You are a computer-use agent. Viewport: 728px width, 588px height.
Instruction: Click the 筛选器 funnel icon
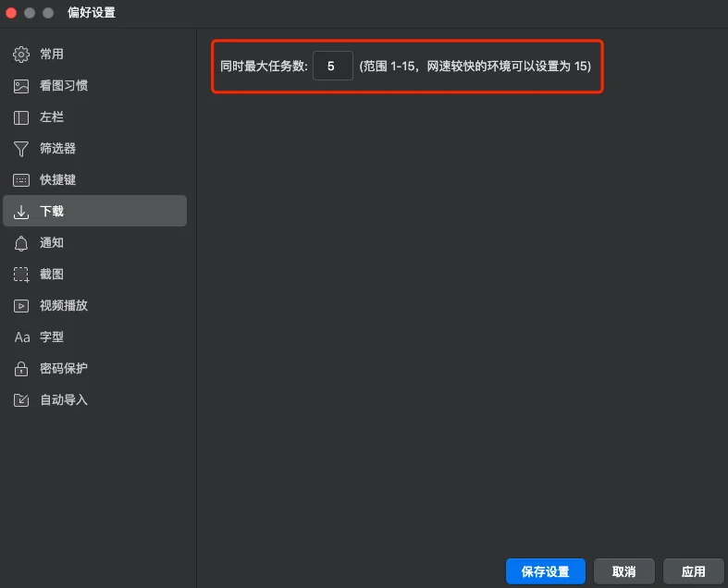(21, 149)
